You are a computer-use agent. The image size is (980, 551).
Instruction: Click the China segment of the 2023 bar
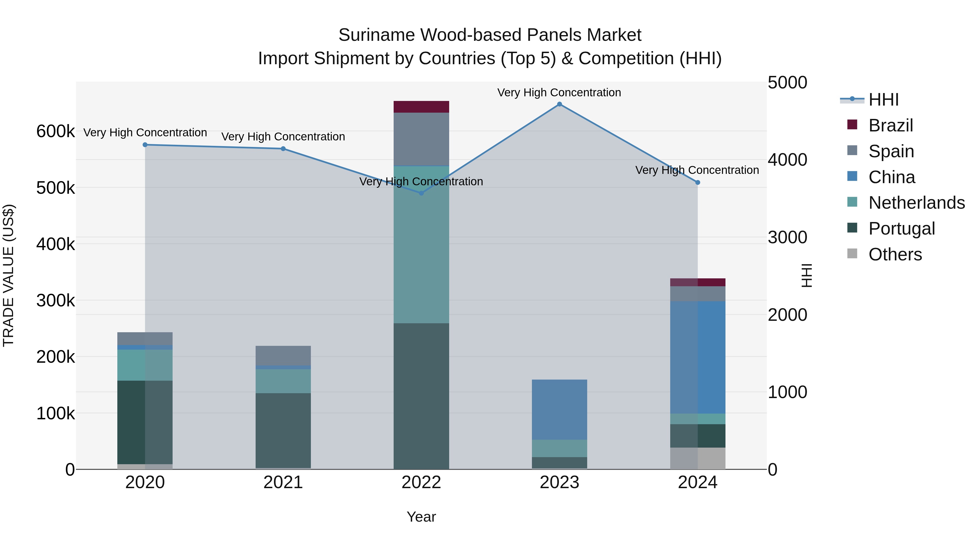(x=559, y=410)
